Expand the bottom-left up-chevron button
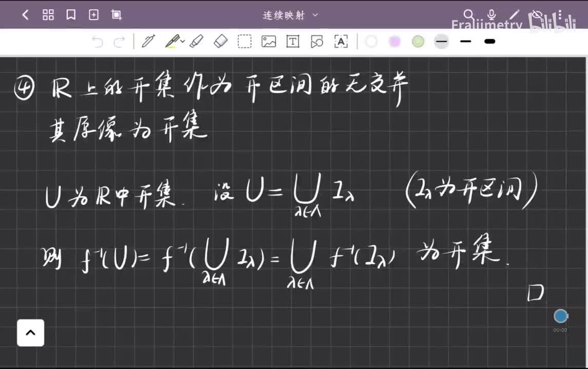588x369 pixels. pos(30,333)
